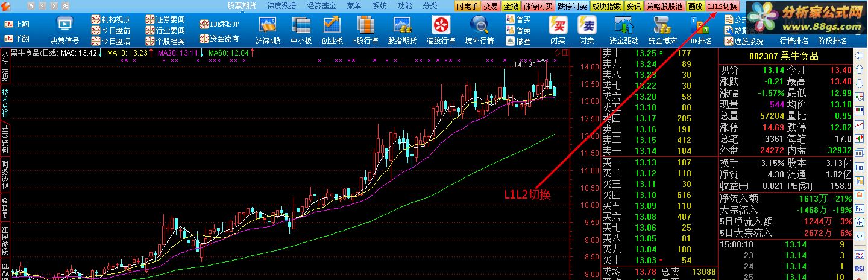The width and height of the screenshot is (868, 280).
Task: Click the 画线 button
Action: coord(696,6)
